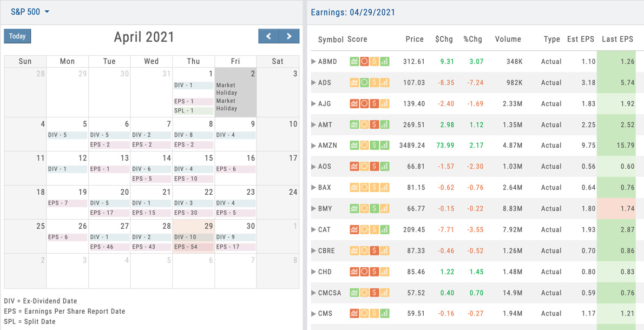Select the CMCSA symbol text
Viewport: 644px width, 330px height.
[x=330, y=293]
